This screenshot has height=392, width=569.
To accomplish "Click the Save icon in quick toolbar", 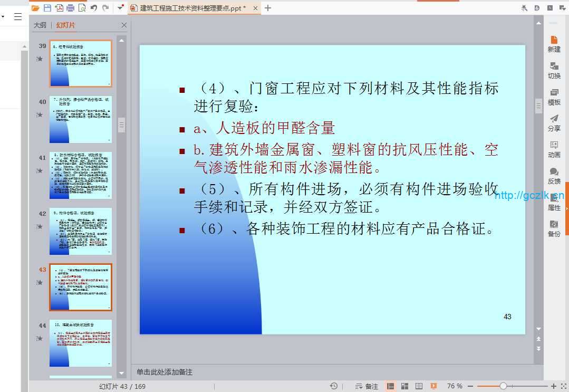I will click(x=47, y=8).
